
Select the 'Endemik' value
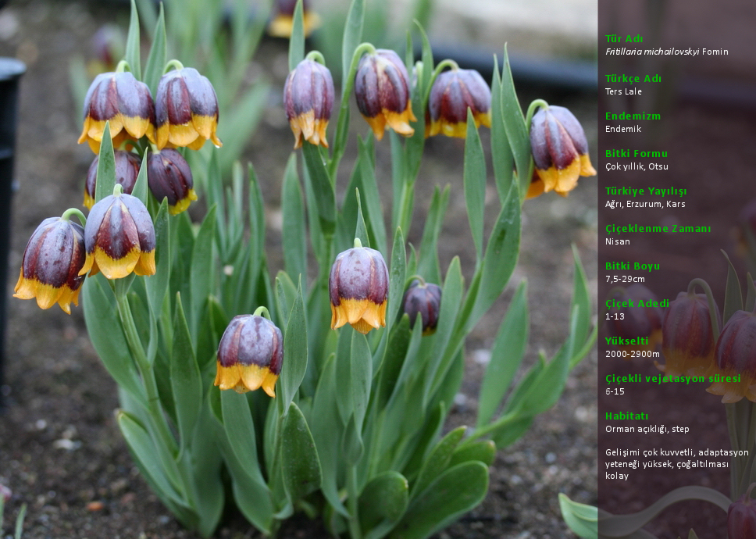622,129
